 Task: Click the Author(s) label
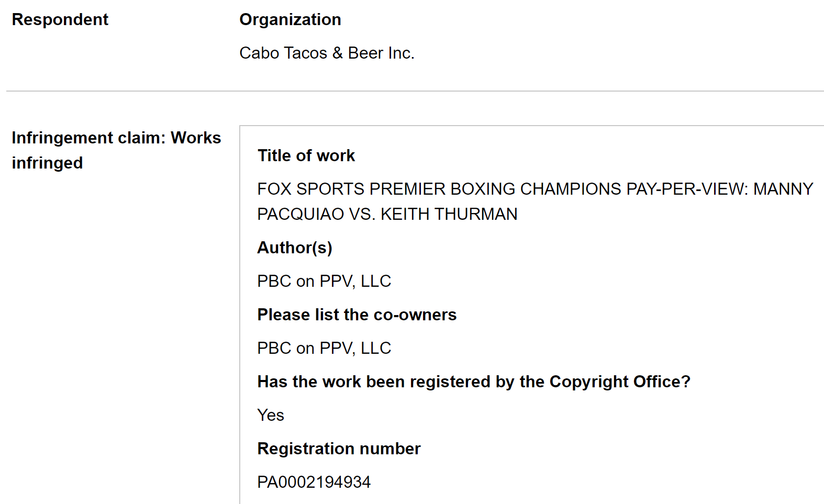tap(295, 248)
